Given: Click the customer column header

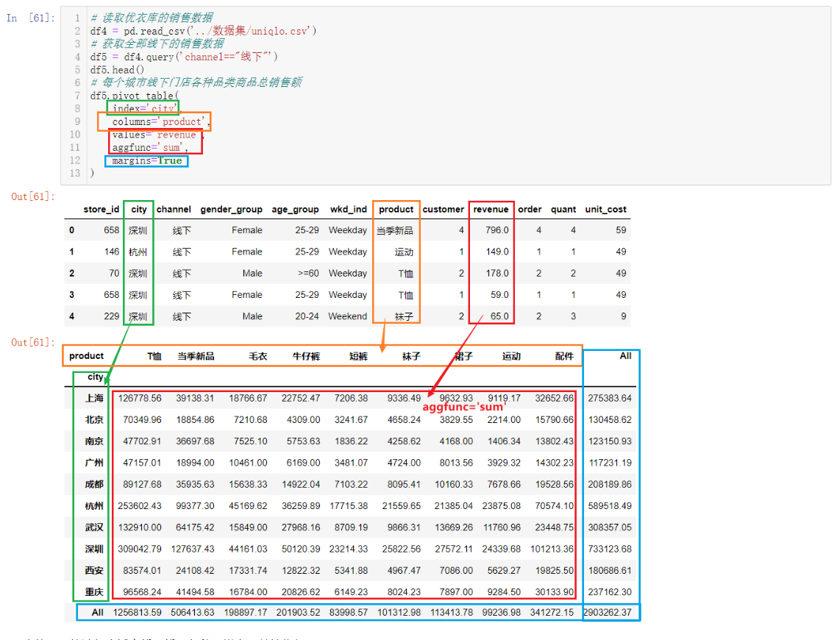Looking at the screenshot, I should [x=443, y=210].
